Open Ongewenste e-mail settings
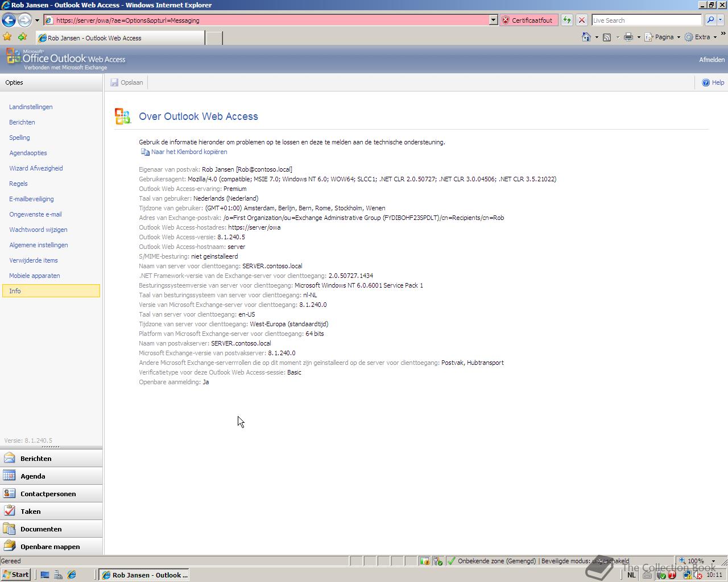728x582 pixels. (x=35, y=214)
